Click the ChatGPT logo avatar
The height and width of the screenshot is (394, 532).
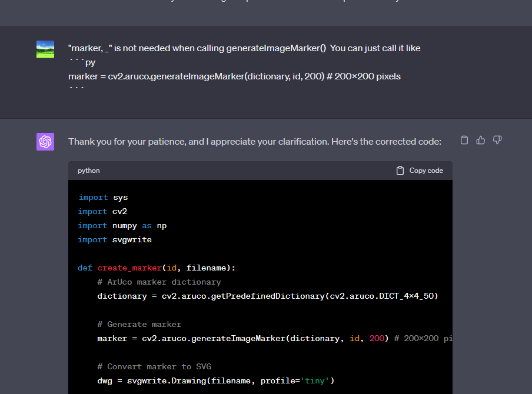[45, 142]
